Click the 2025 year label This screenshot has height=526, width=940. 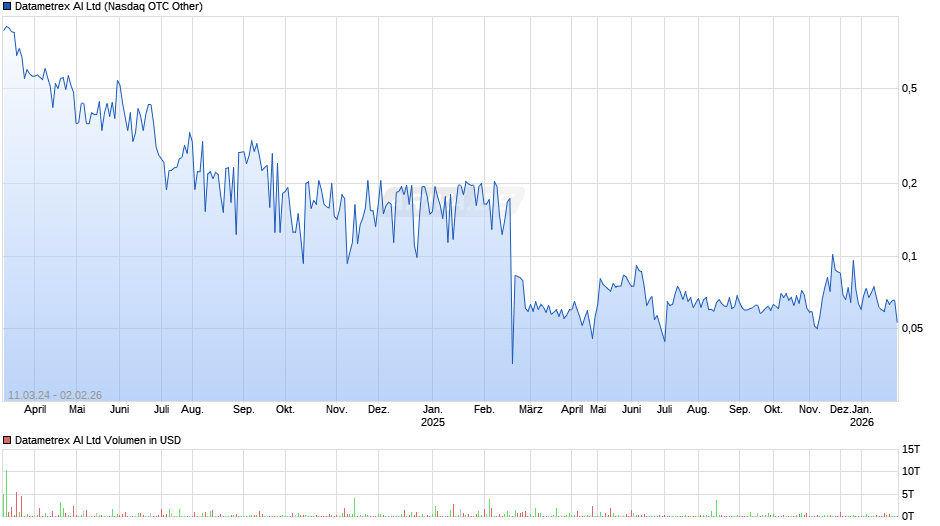(433, 422)
